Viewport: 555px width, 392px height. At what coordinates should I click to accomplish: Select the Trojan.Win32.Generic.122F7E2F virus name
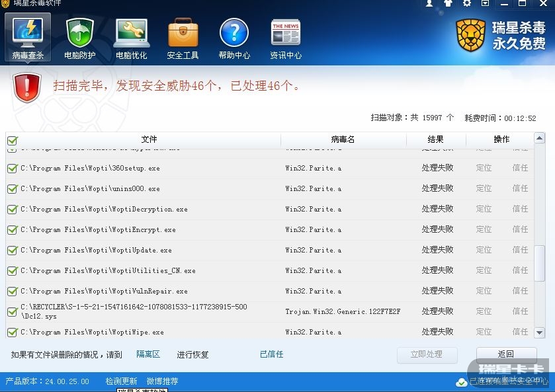343,312
